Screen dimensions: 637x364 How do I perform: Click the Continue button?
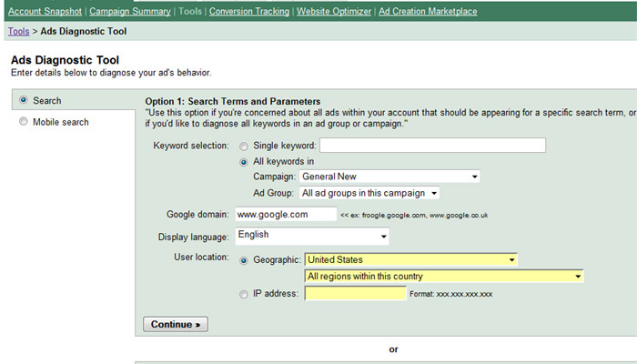[176, 324]
